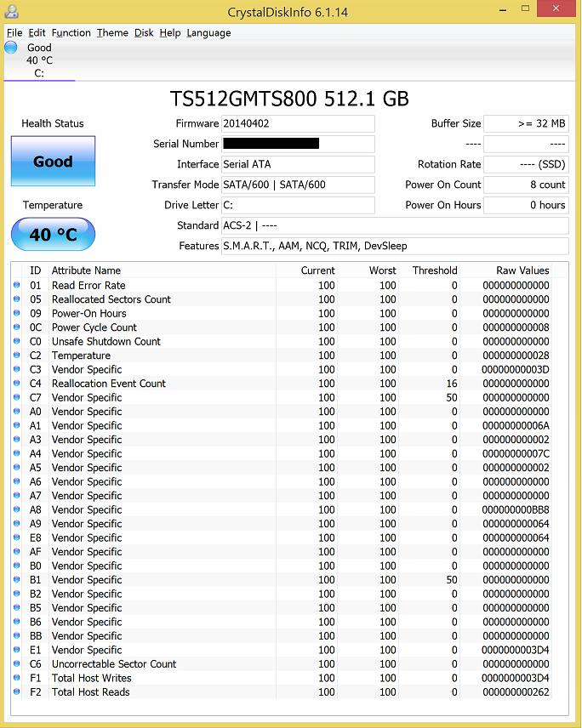This screenshot has height=728, width=582.
Task: Open the Language menu
Action: [x=208, y=33]
